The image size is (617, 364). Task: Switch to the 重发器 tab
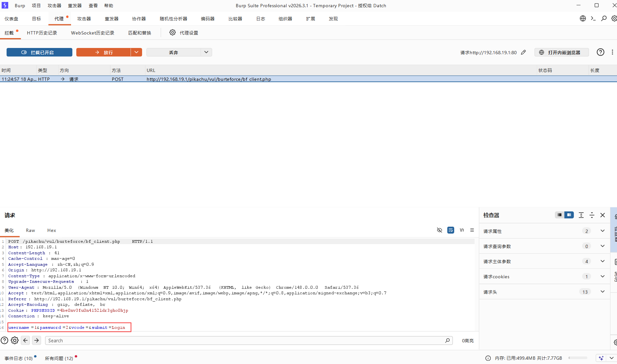coord(111,19)
